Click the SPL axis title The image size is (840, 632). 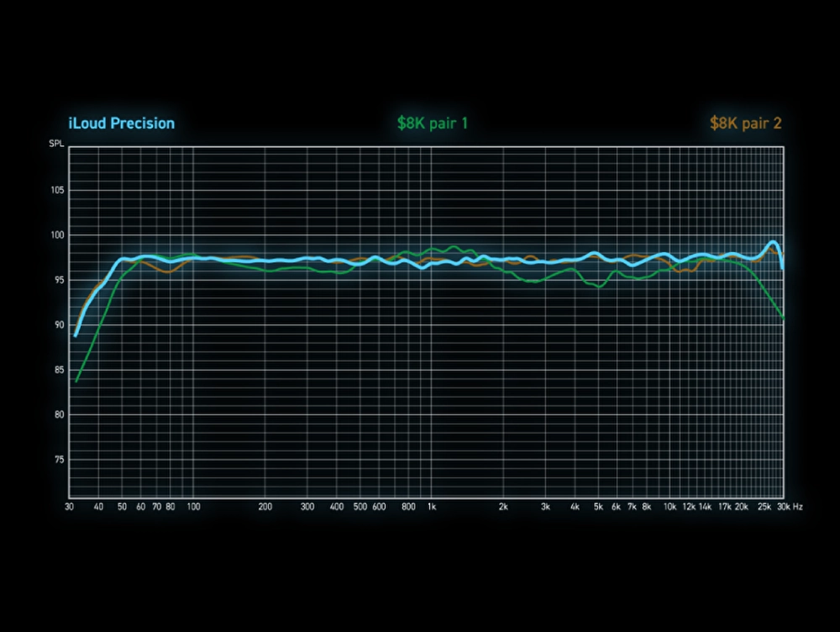tap(55, 145)
